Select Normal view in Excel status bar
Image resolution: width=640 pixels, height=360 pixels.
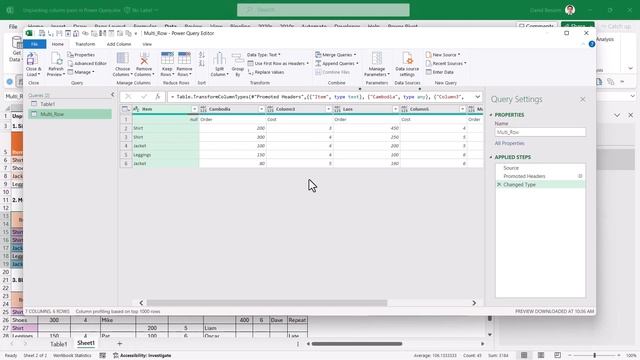tap(524, 355)
